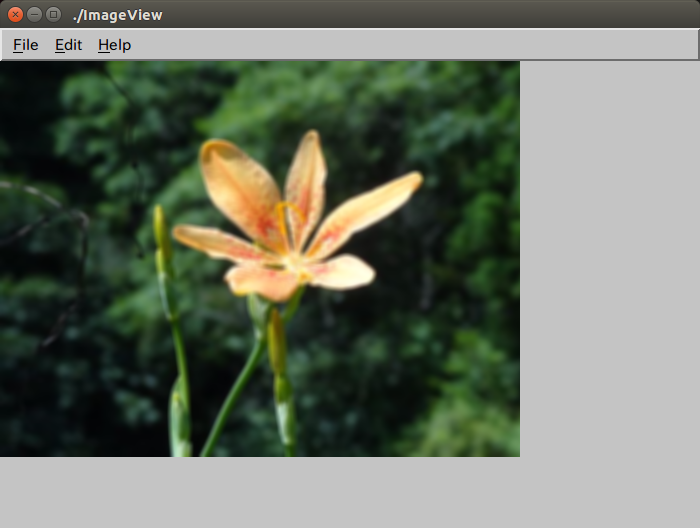
Task: Open the File menu
Action: 25,45
